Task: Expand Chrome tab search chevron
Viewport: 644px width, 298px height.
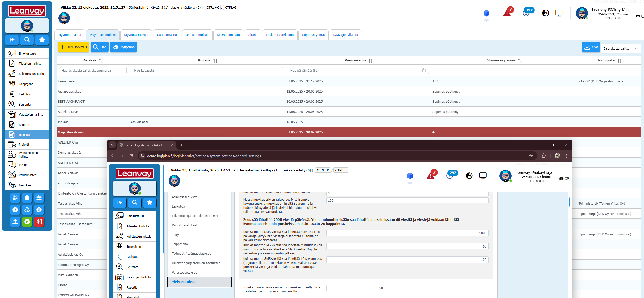Action: tap(112, 145)
